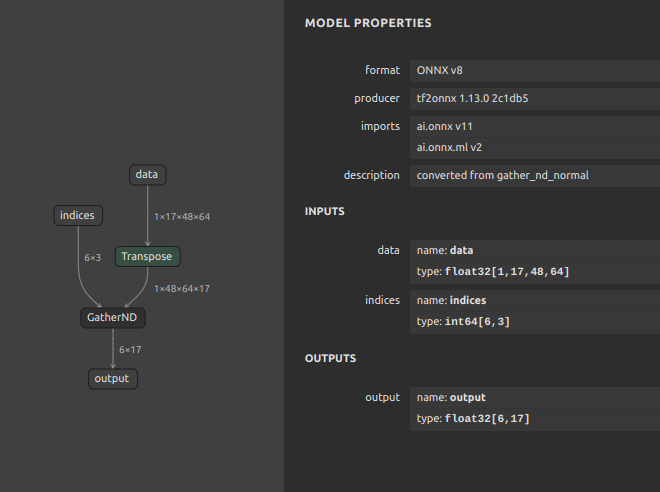This screenshot has width=660, height=492.
Task: Click the OUTPUTS section heading
Action: (330, 359)
